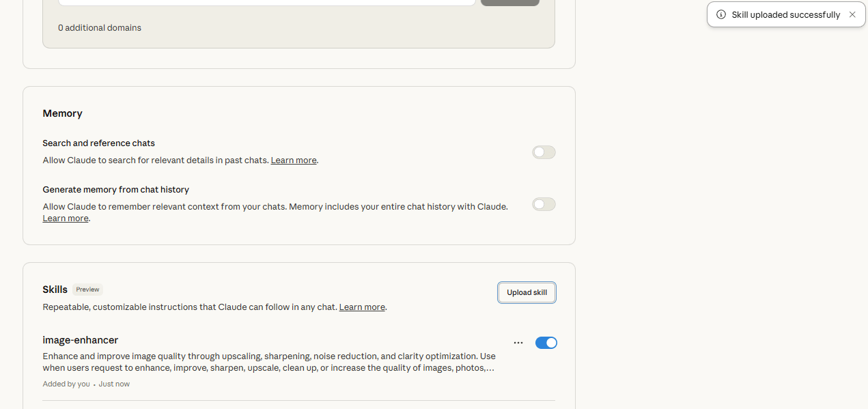Click the Memory section heading
Screen dimensions: 868x409
pyautogui.click(x=62, y=113)
